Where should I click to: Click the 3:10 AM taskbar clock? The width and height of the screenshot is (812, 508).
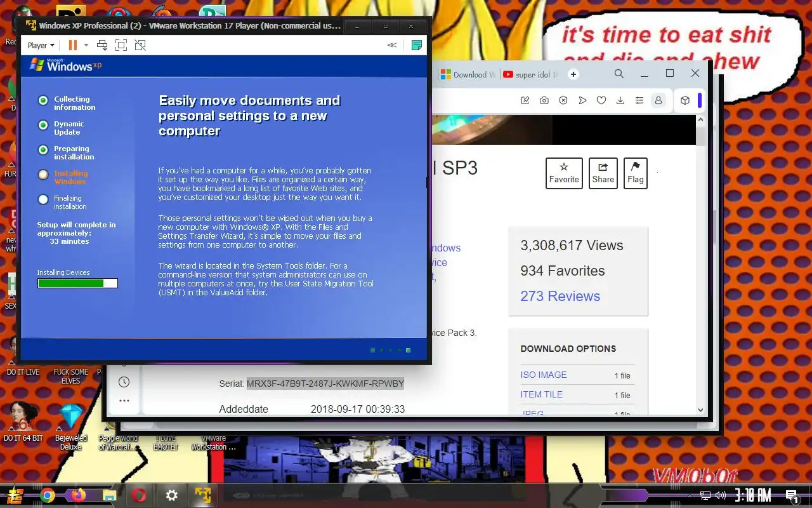pos(752,495)
